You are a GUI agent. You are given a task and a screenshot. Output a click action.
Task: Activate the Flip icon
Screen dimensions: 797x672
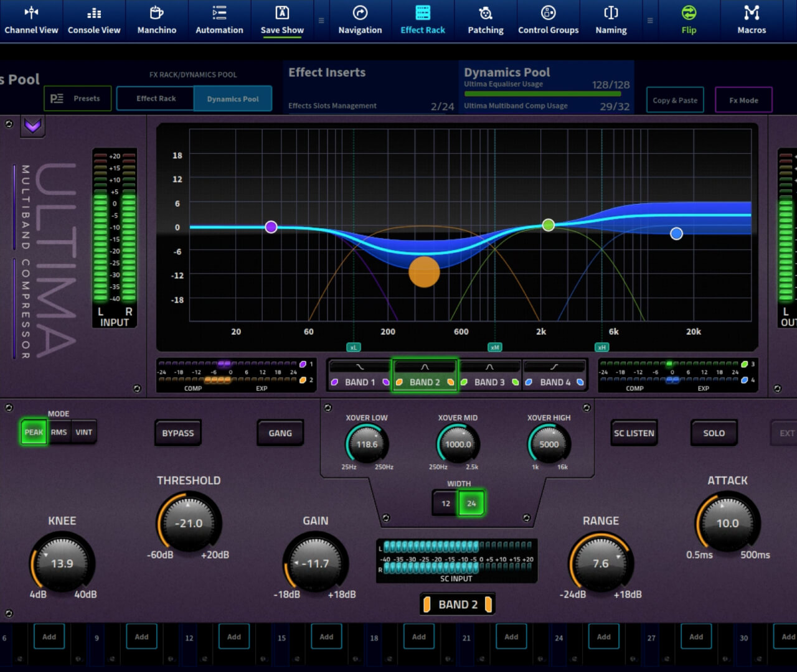[689, 21]
